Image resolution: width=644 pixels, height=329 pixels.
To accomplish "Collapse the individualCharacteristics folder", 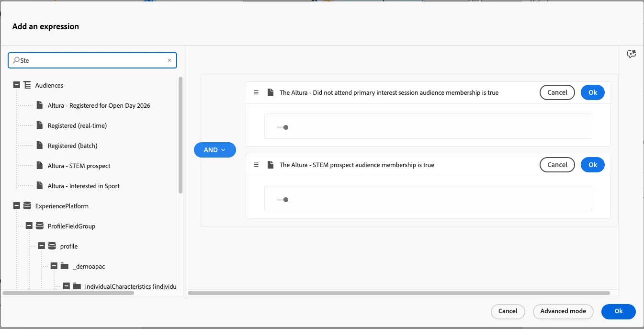I will coord(67,286).
